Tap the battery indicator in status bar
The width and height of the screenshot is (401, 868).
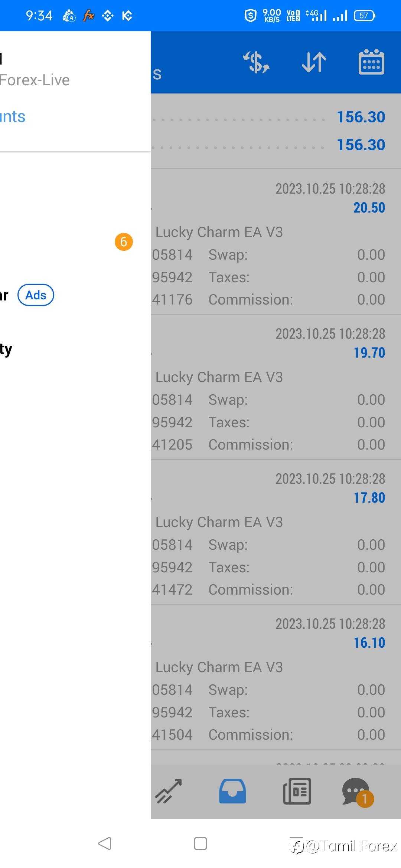(364, 16)
